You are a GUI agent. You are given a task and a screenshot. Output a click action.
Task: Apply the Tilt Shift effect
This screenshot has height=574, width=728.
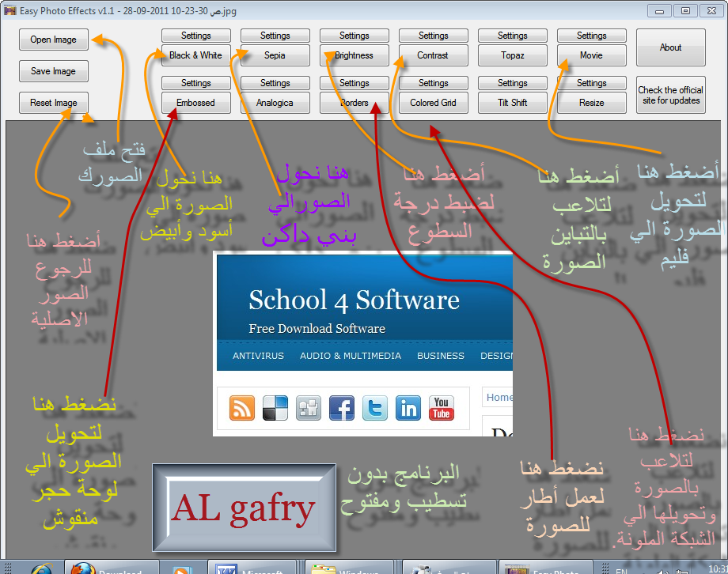513,103
